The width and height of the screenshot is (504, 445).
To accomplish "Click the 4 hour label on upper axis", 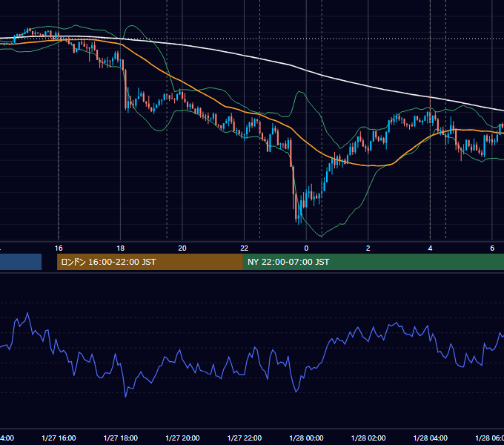I will [x=430, y=248].
